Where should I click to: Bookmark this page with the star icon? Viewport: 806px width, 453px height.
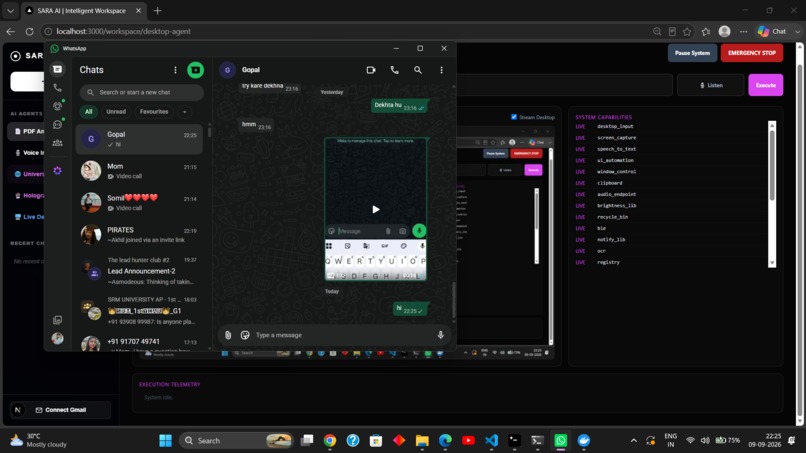[x=687, y=31]
